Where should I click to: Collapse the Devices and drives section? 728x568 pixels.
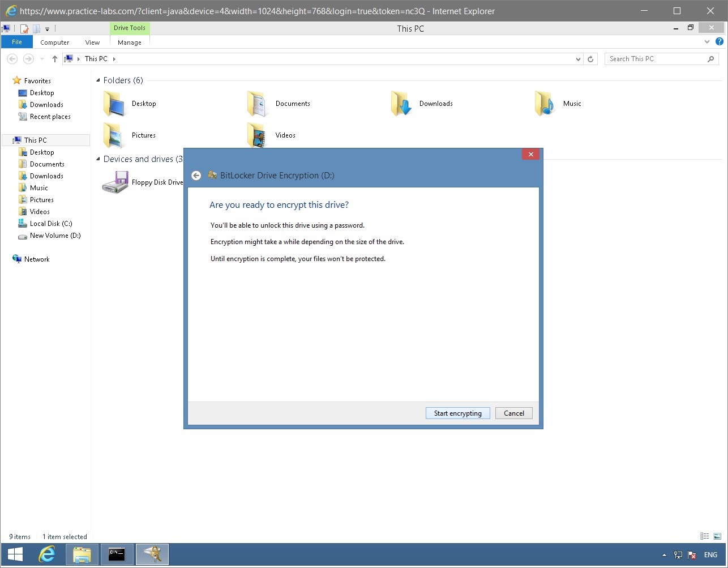point(98,159)
